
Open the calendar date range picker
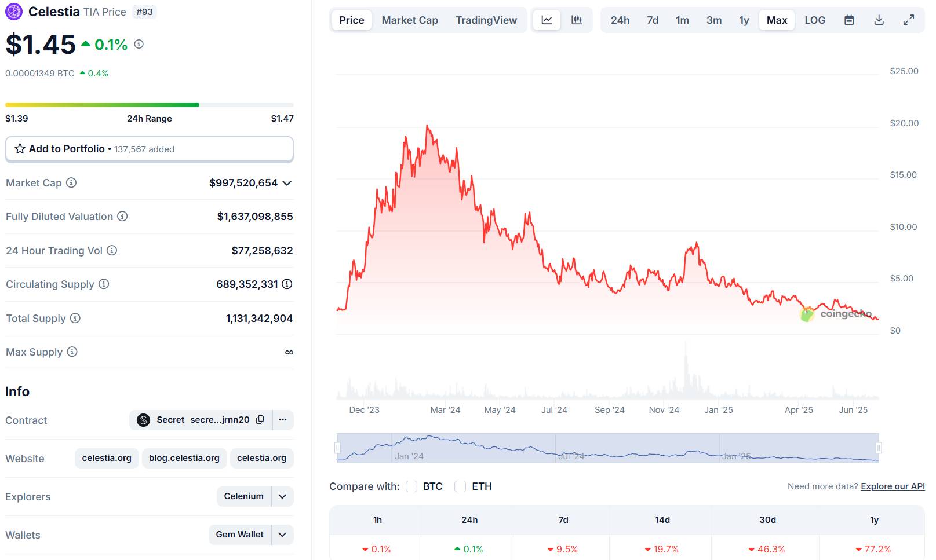849,20
